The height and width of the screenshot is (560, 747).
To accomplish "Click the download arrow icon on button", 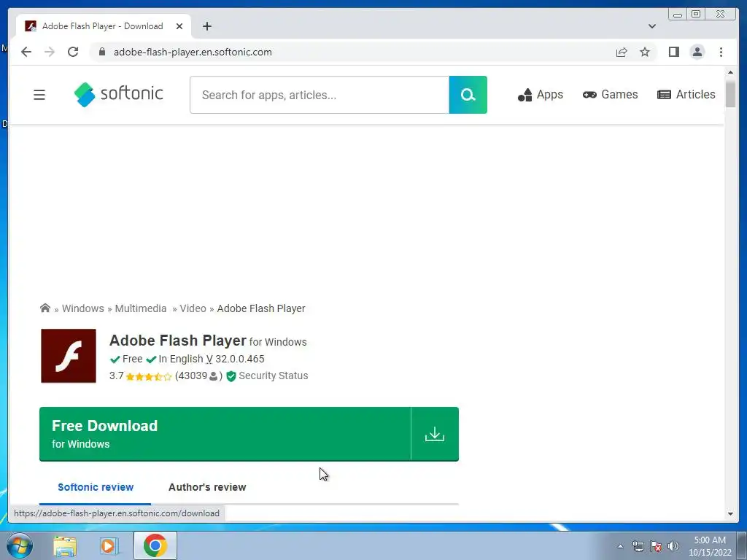I will coord(435,434).
